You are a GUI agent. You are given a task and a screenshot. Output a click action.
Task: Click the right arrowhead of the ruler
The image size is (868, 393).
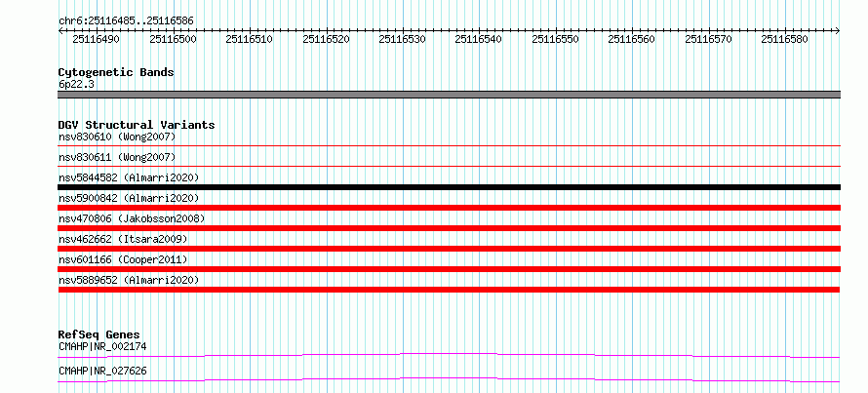pyautogui.click(x=838, y=30)
